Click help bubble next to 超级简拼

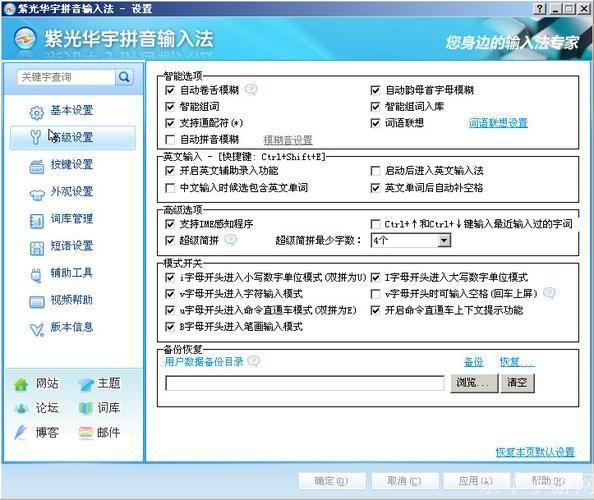231,240
